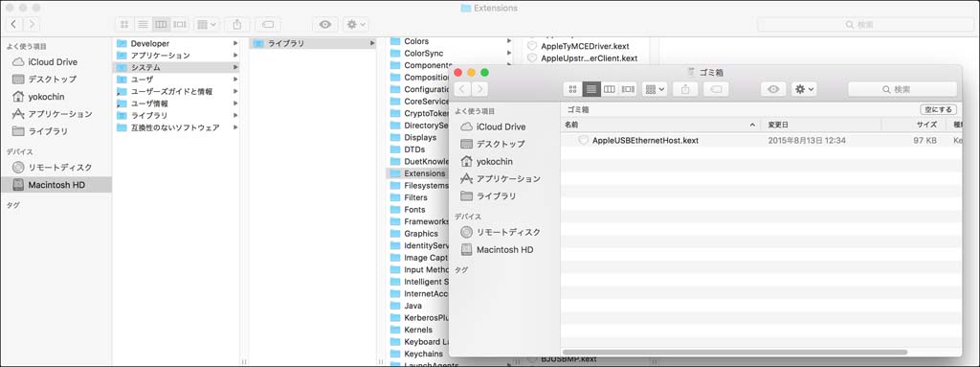Click Edit Tags button in Trash window
This screenshot has width=980, height=367.
[x=716, y=89]
